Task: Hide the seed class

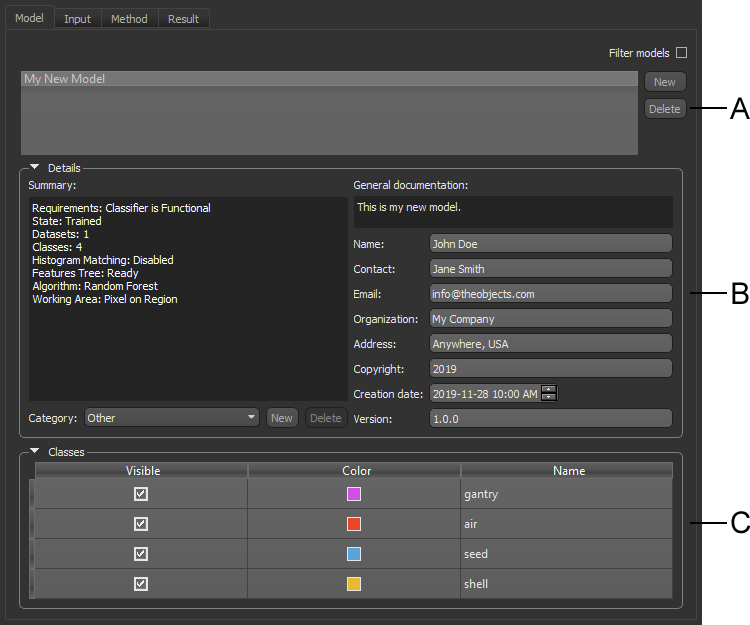Action: click(141, 554)
